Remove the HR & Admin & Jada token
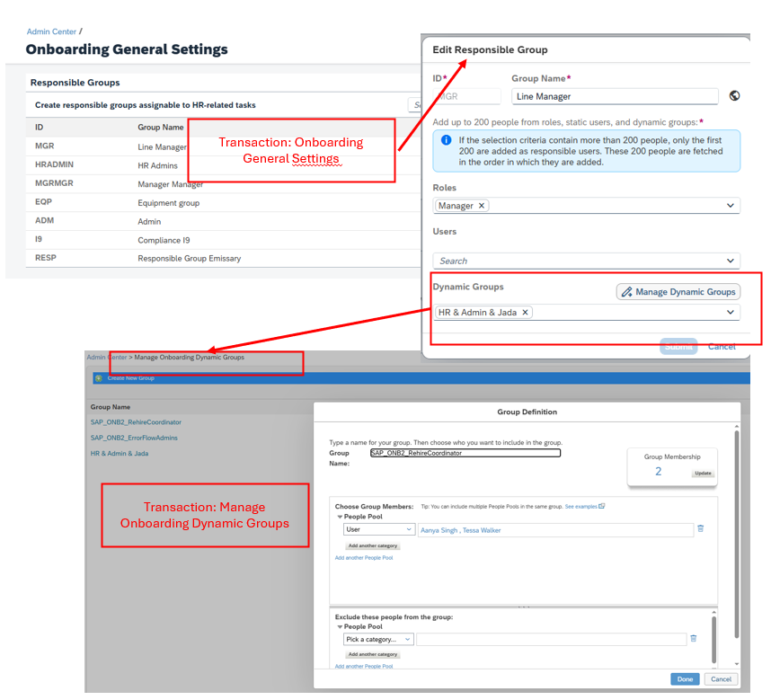This screenshot has height=700, width=771. [526, 313]
